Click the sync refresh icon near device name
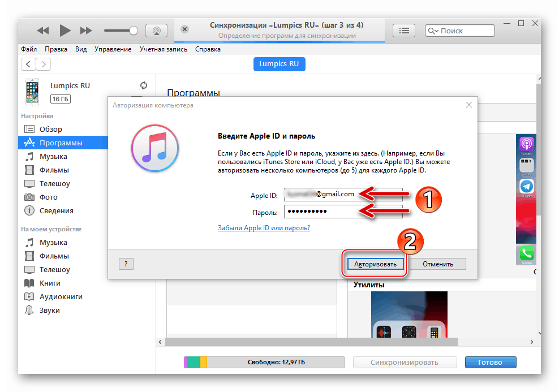 pyautogui.click(x=144, y=85)
